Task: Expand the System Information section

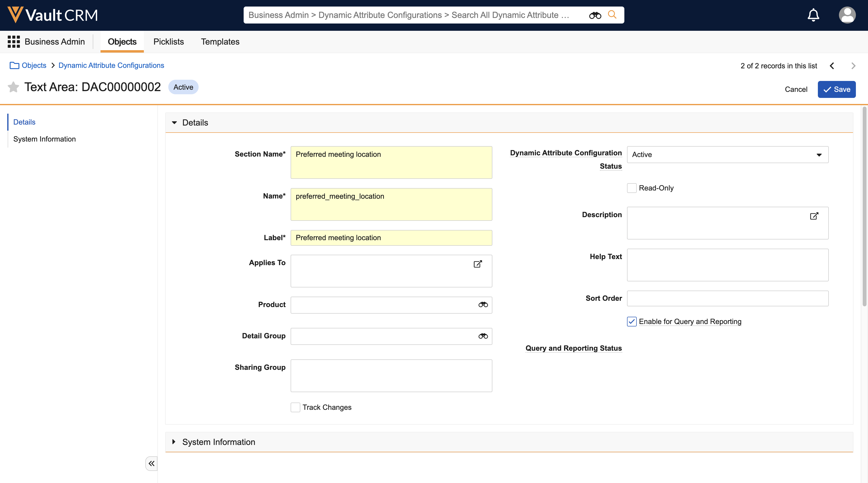Action: (174, 442)
